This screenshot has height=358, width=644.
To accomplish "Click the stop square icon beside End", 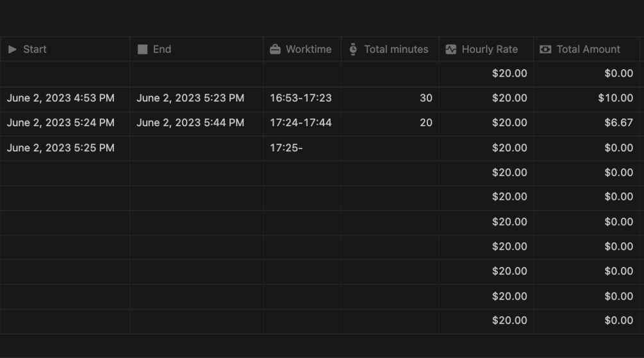I will (x=142, y=49).
